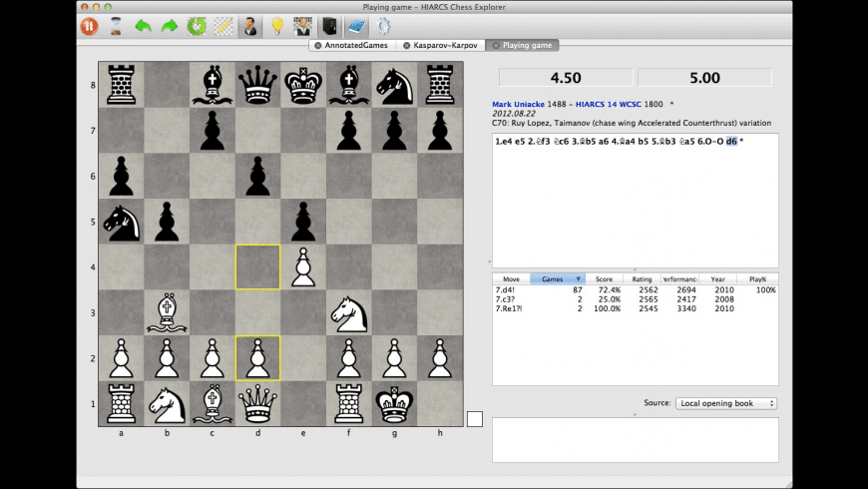
Task: Click the 5.00 clock display
Action: click(x=704, y=78)
